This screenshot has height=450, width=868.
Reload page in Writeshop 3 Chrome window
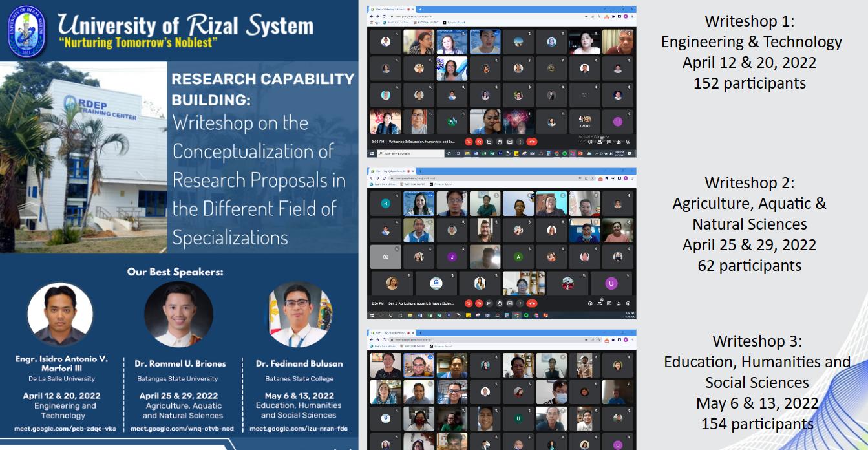coord(384,16)
